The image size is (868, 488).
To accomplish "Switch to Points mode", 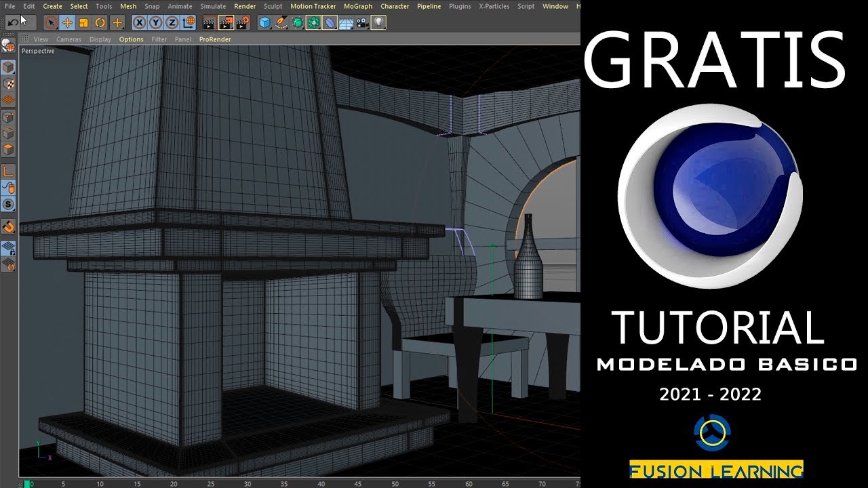I will click(x=8, y=117).
